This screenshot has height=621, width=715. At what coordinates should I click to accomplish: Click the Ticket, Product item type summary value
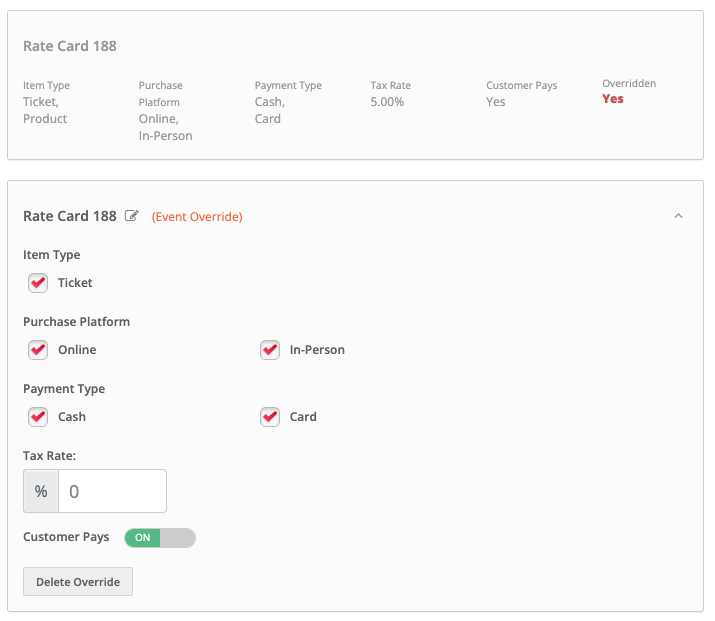[x=45, y=110]
